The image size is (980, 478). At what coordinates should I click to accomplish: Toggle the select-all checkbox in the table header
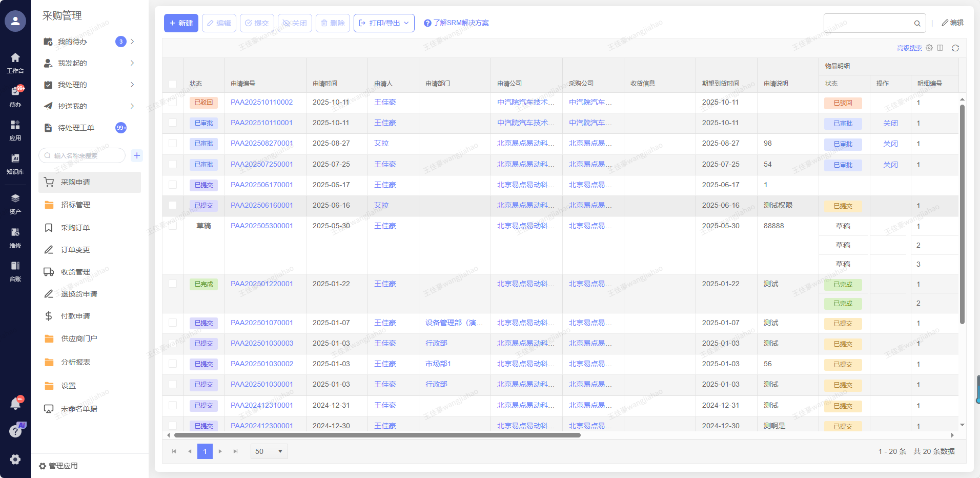[173, 84]
